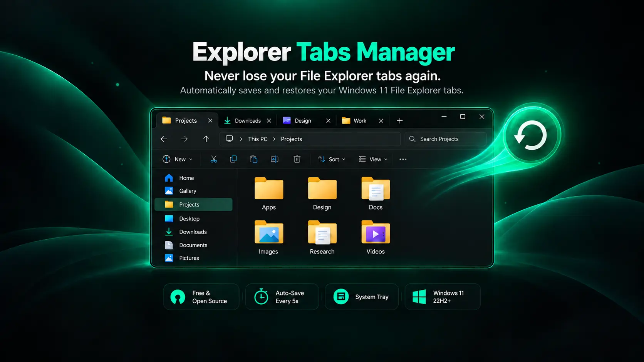
Task: Click the Rename icon in toolbar
Action: [x=275, y=159]
